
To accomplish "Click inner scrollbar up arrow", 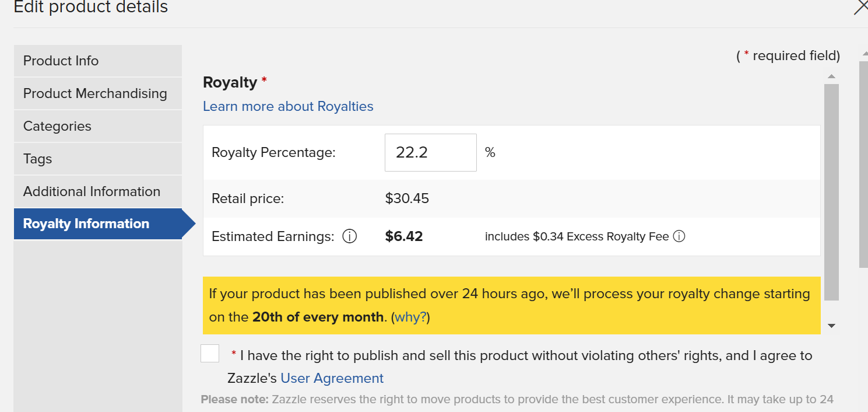I will point(832,76).
